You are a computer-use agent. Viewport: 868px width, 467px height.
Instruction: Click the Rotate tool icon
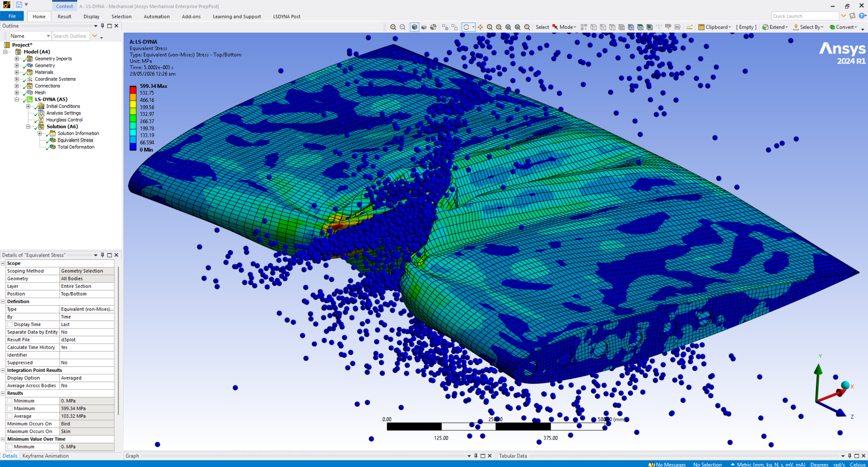coord(466,27)
